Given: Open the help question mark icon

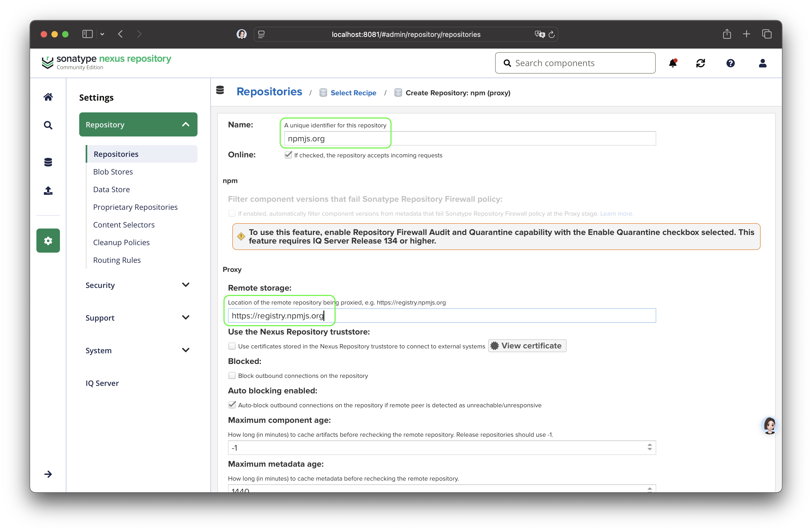Looking at the screenshot, I should tap(730, 63).
